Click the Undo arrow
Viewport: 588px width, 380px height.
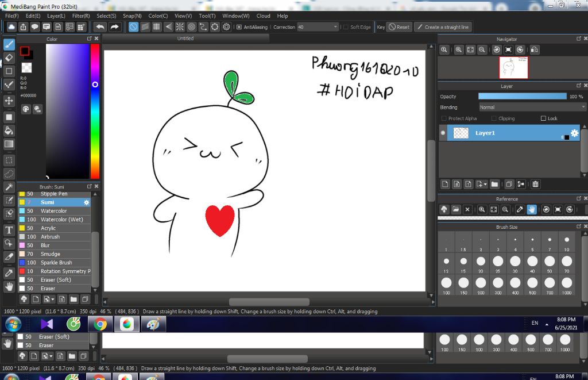(100, 27)
